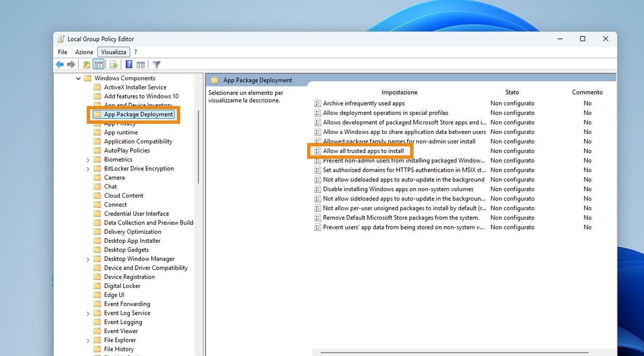Image resolution: width=644 pixels, height=356 pixels.
Task: Expand the Biometrics tree node
Action: tap(88, 160)
